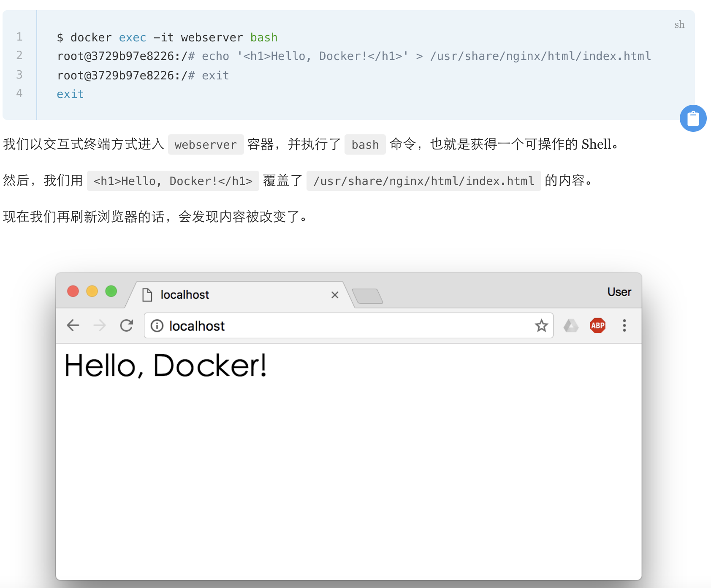The width and height of the screenshot is (711, 588).
Task: Click the browser forward arrow
Action: point(100,326)
